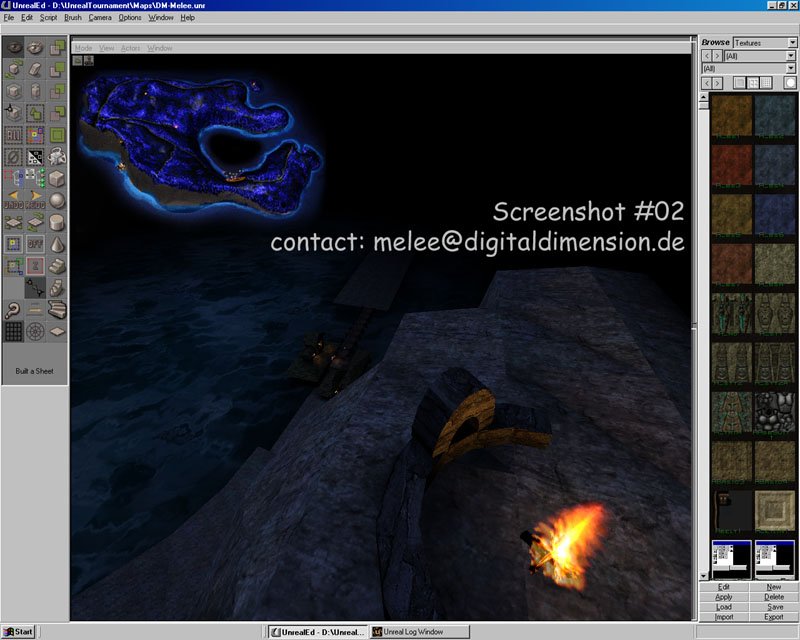The width and height of the screenshot is (800, 640).
Task: Click the Import texture button
Action: tap(724, 617)
